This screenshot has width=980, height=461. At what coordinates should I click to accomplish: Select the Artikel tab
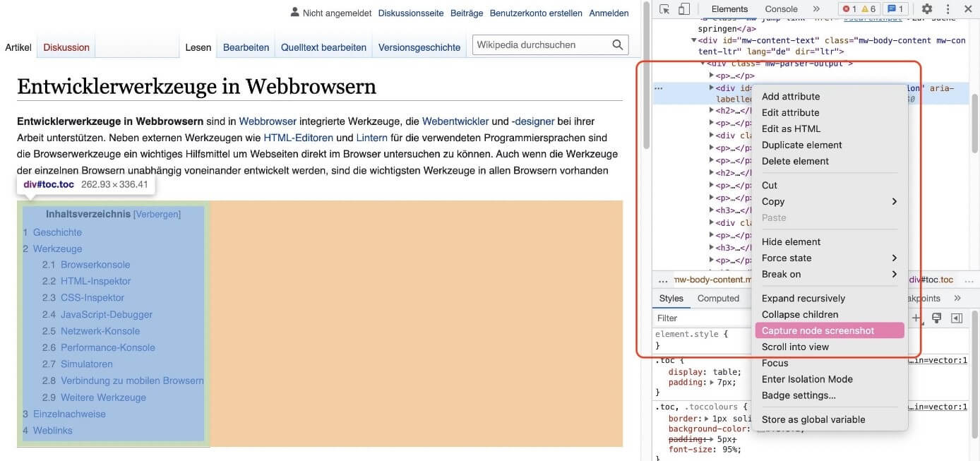pyautogui.click(x=18, y=47)
